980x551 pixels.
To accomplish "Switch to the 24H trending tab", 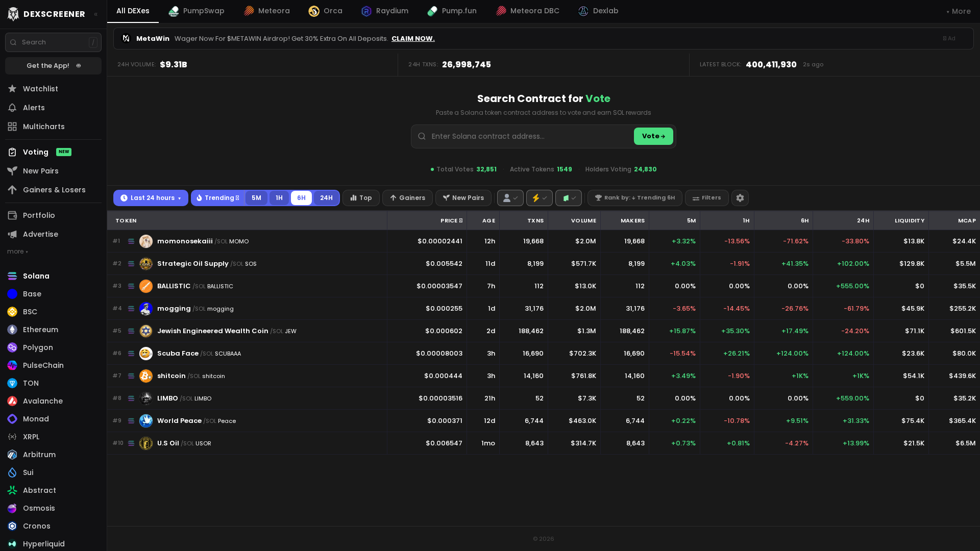I will pyautogui.click(x=326, y=198).
